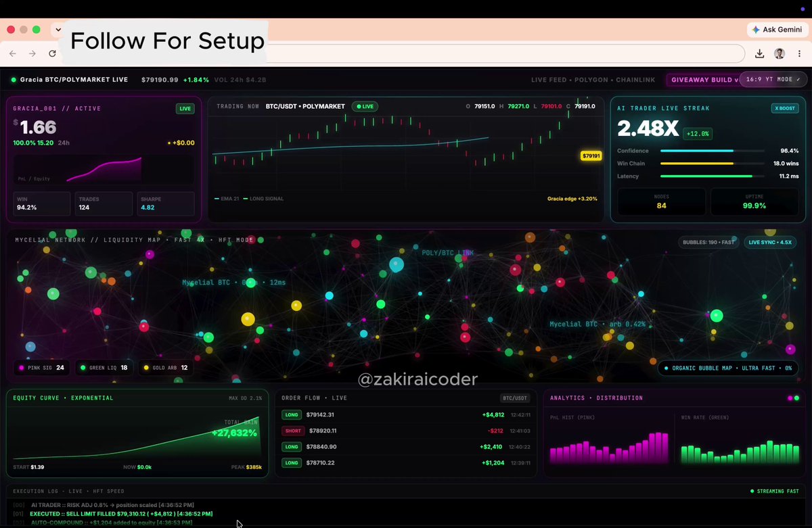Toggle the 16:9 YT MODE button
Screen dimensions: 812x528
pos(773,79)
